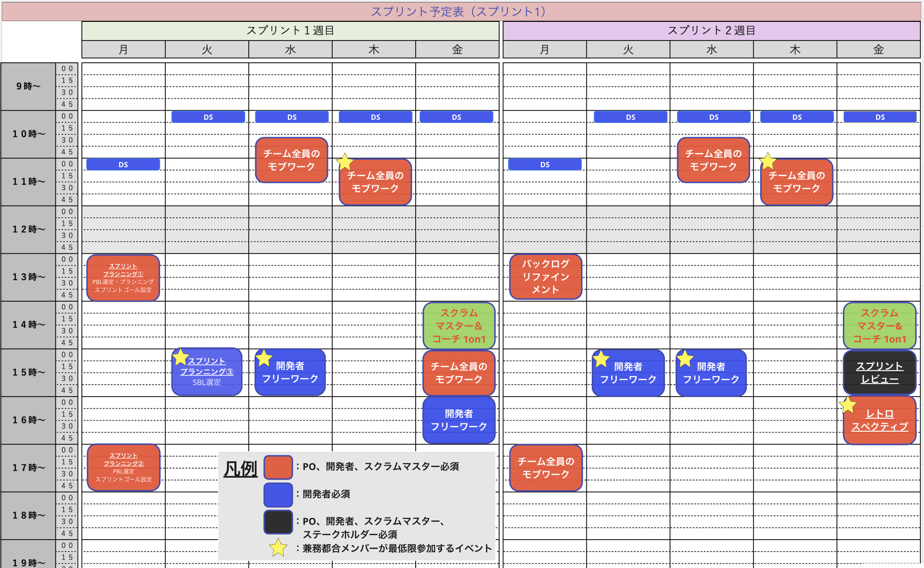
Task: Click the 10時〜 time label
Action: 28,134
